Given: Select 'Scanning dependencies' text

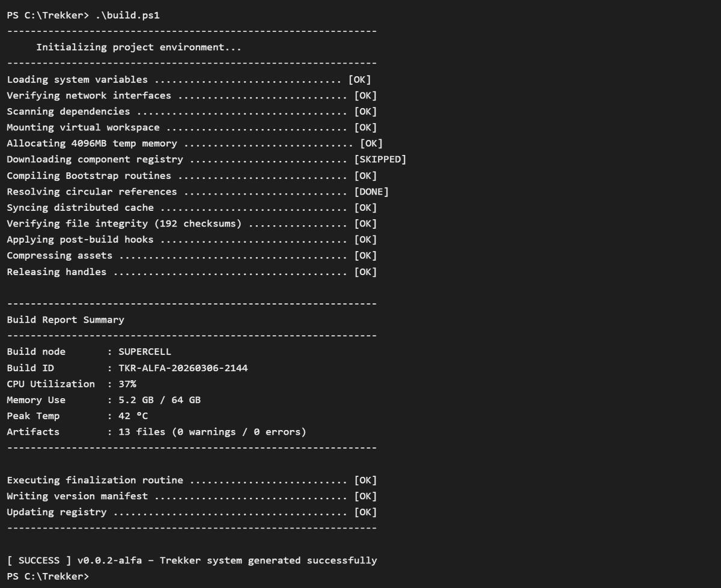Looking at the screenshot, I should coord(68,111).
